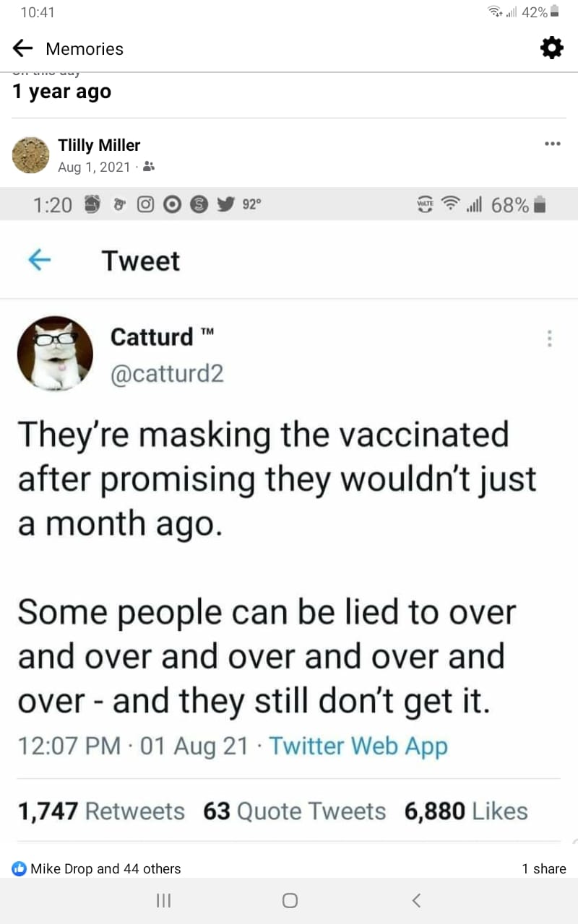Tap Tlilly Miller profile picture
This screenshot has width=578, height=924.
(x=31, y=155)
